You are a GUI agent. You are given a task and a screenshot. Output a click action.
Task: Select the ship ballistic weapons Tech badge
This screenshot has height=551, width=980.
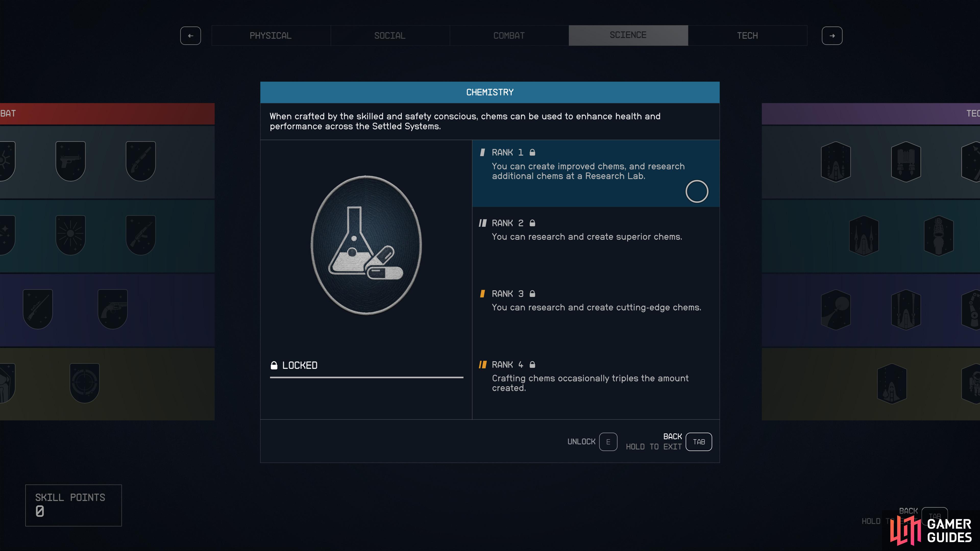836,162
